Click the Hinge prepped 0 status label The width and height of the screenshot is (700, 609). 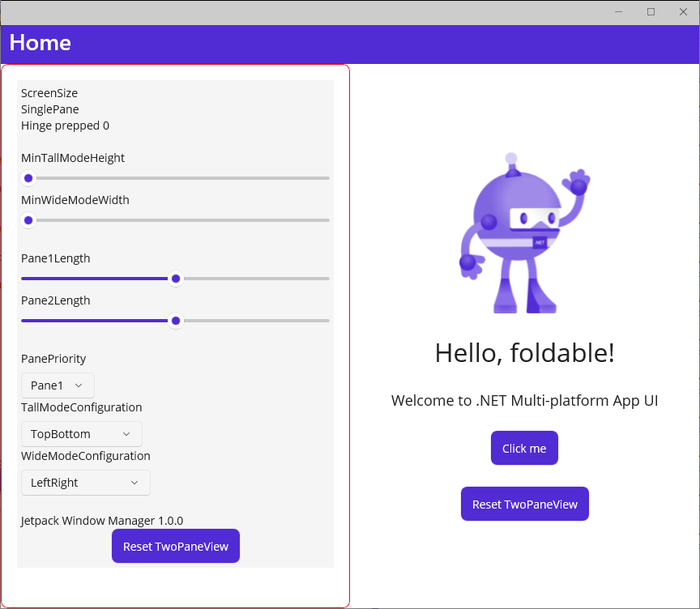tap(65, 126)
